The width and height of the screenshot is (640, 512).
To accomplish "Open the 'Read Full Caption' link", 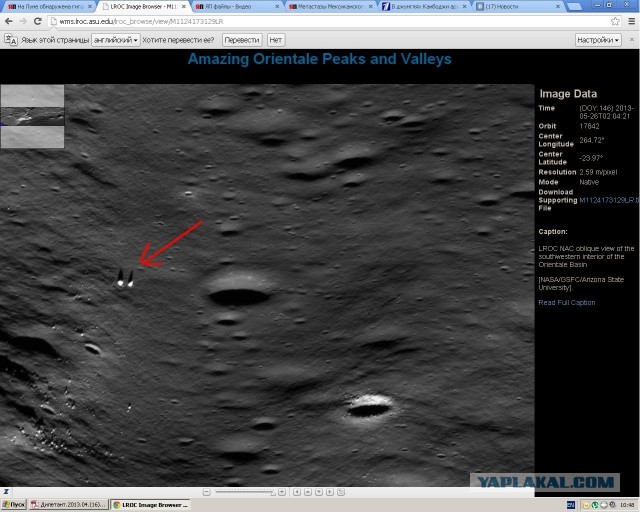I will pos(567,303).
